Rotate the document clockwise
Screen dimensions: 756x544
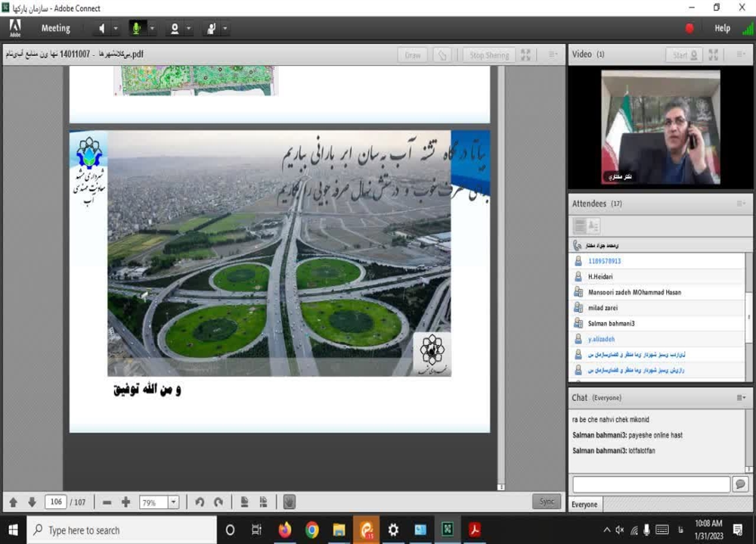point(218,502)
